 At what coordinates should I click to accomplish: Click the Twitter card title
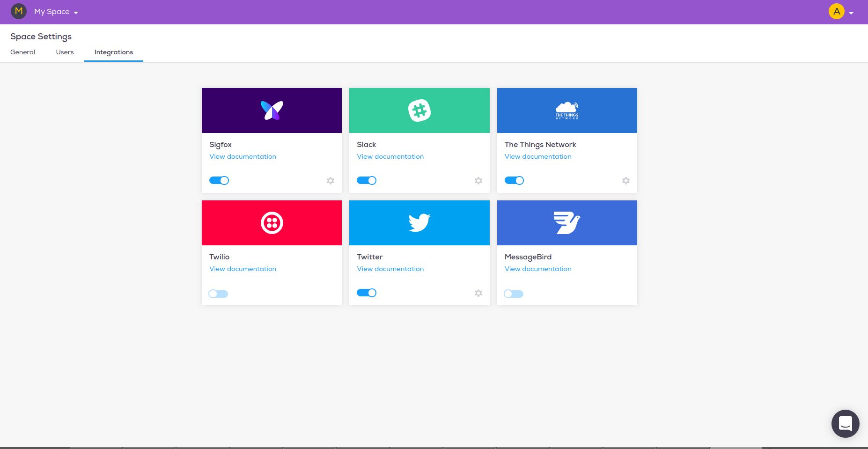(x=370, y=257)
